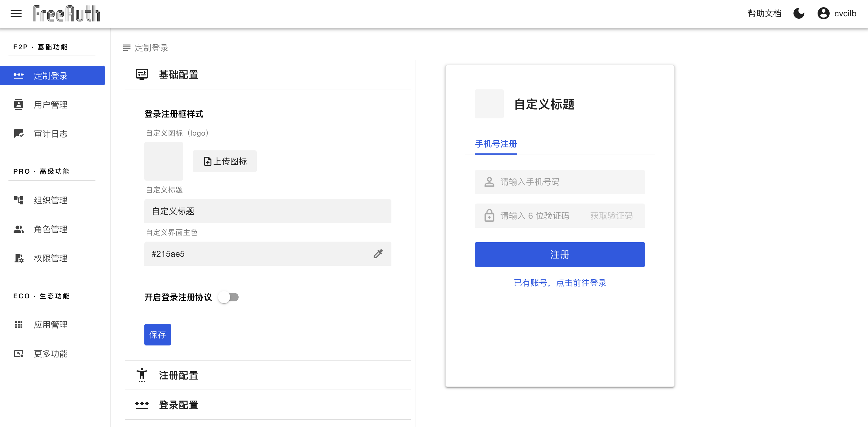The height and width of the screenshot is (427, 868).
Task: Click the 权限管理 sidebar icon
Action: 19,258
